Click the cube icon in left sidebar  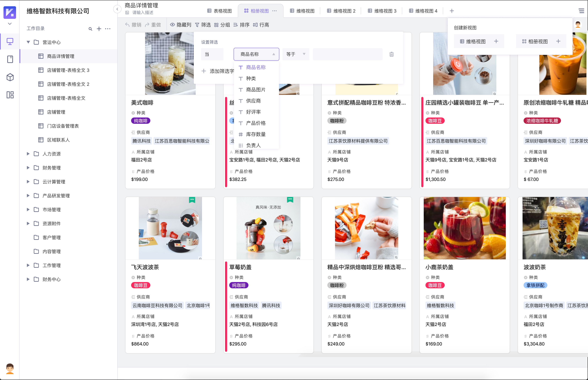coord(10,77)
